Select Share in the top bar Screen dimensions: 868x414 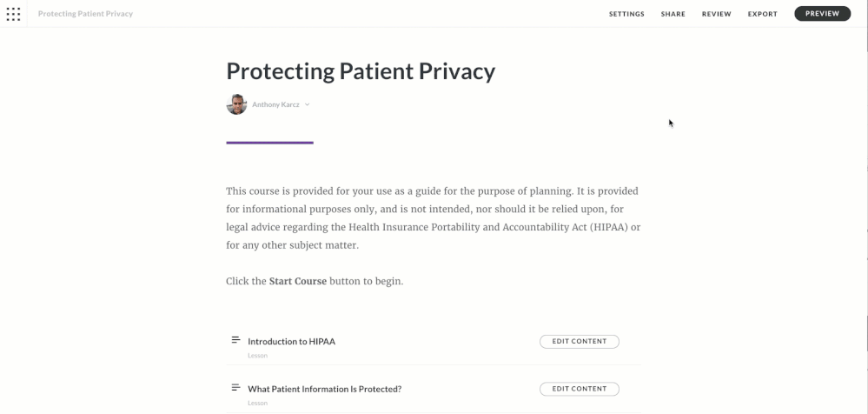673,14
